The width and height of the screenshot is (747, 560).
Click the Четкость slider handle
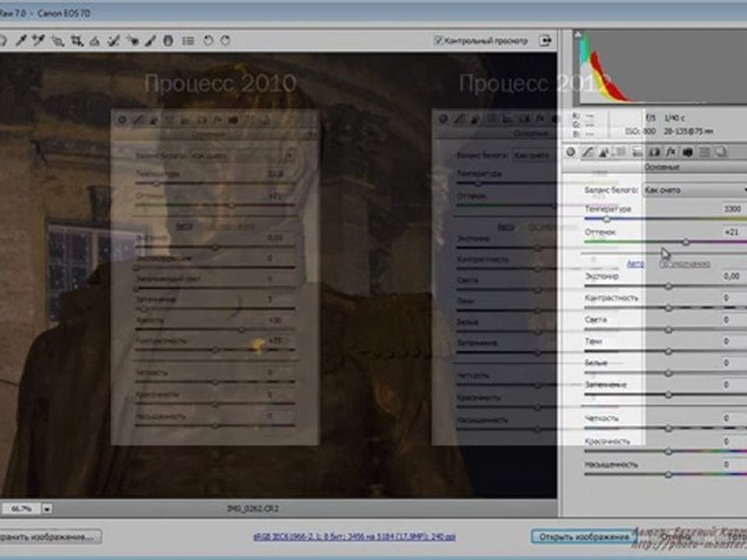(668, 429)
